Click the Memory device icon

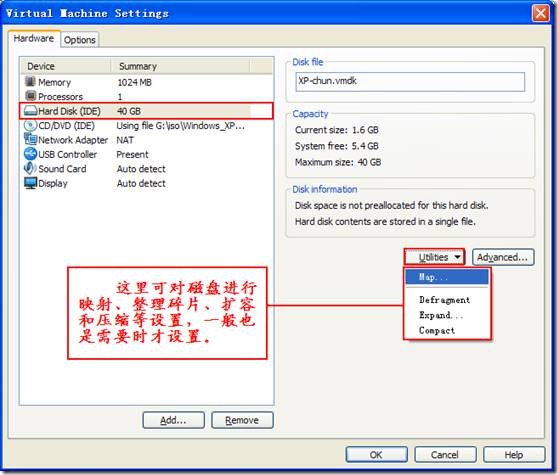31,81
